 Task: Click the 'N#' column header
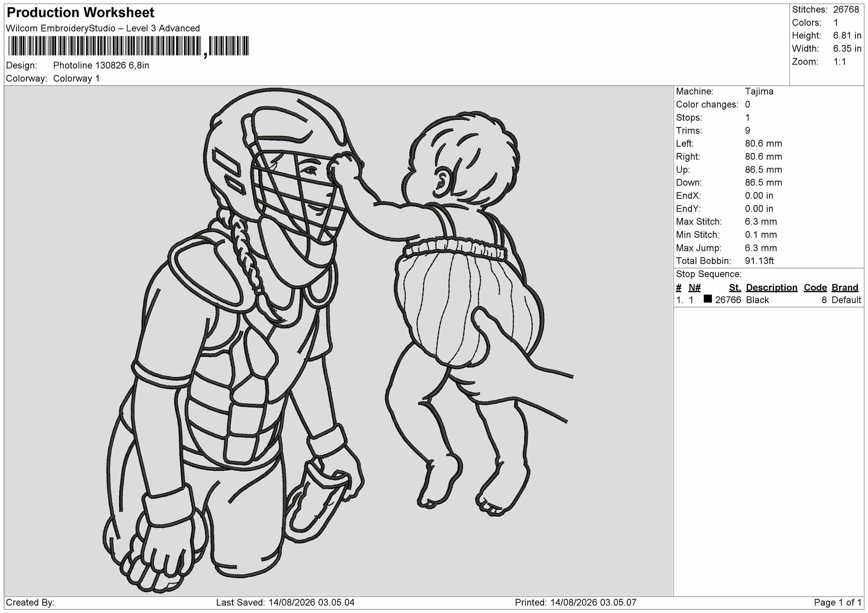694,288
